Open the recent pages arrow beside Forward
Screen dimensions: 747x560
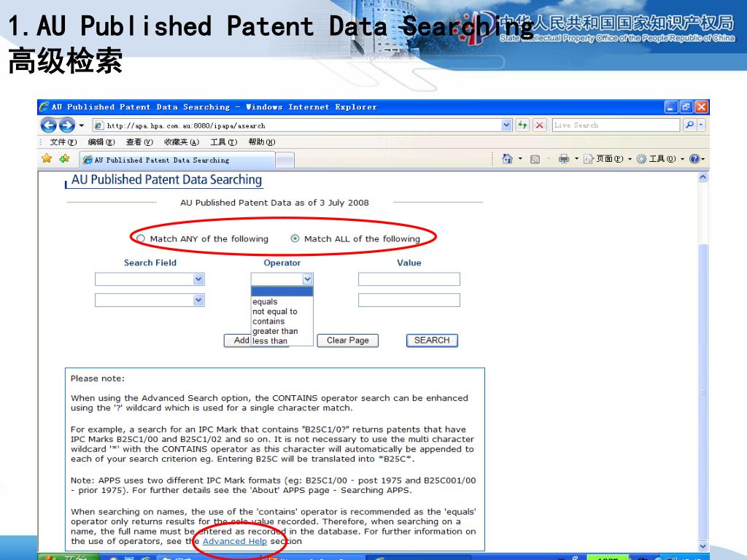[x=82, y=125]
